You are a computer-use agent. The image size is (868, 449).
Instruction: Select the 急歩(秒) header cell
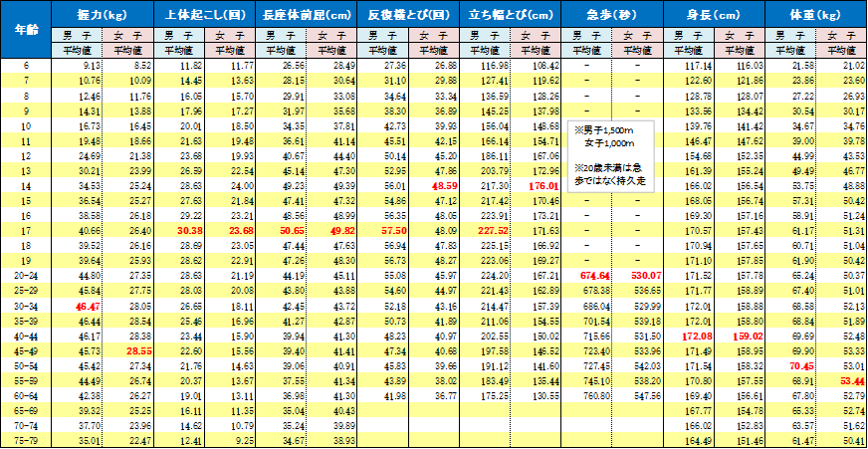[611, 16]
